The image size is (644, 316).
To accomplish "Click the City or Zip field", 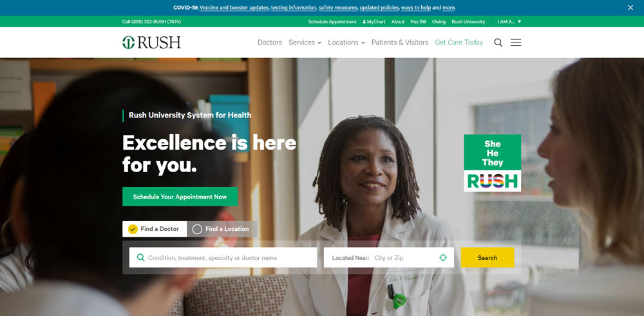I will click(x=404, y=257).
